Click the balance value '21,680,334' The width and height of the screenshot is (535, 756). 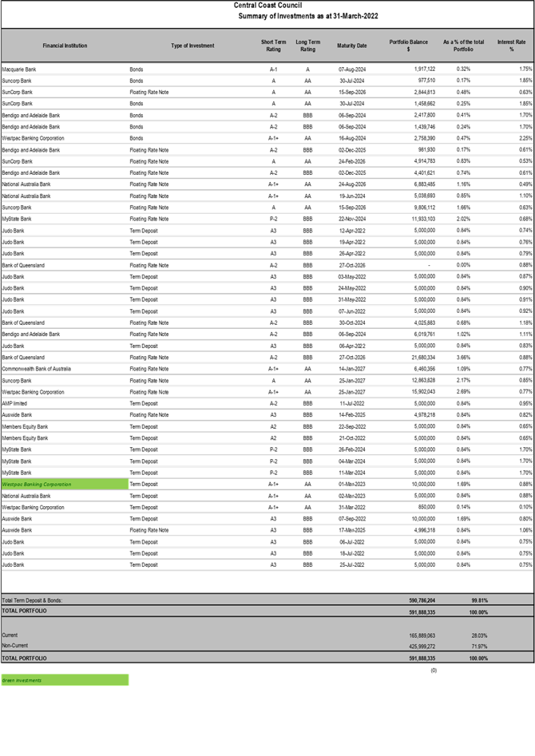[423, 358]
